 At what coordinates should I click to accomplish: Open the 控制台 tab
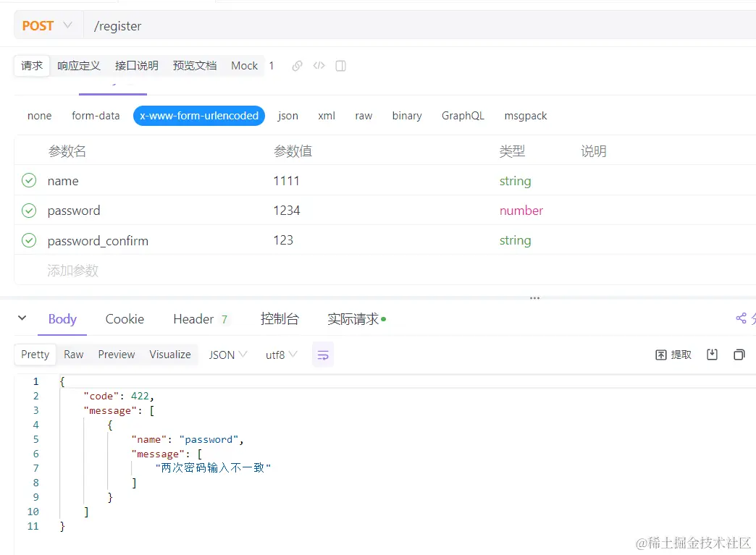280,319
